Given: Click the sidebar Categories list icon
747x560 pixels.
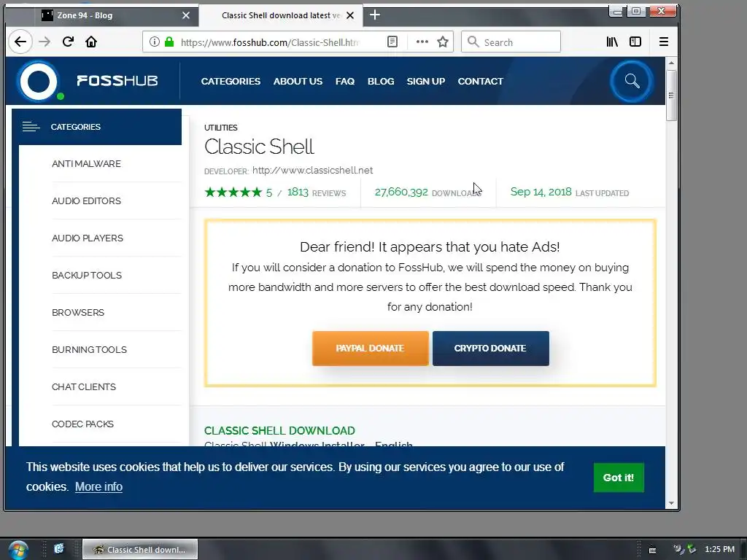Looking at the screenshot, I should pos(31,127).
